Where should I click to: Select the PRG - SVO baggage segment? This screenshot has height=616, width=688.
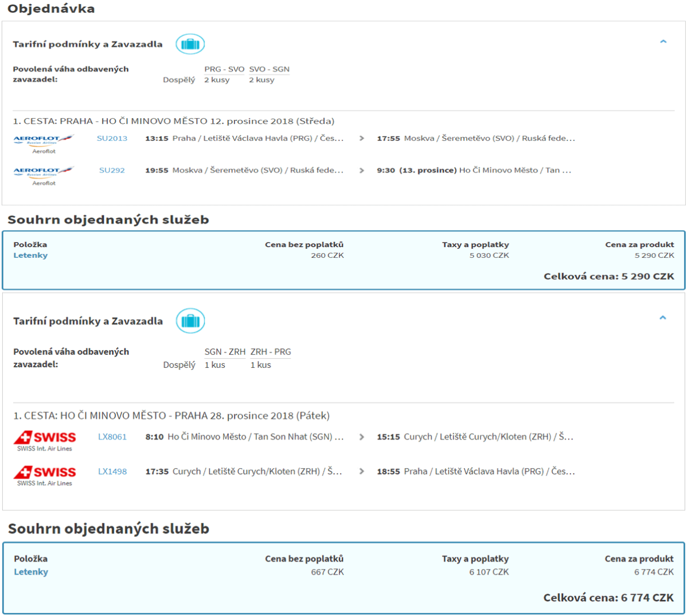click(224, 69)
